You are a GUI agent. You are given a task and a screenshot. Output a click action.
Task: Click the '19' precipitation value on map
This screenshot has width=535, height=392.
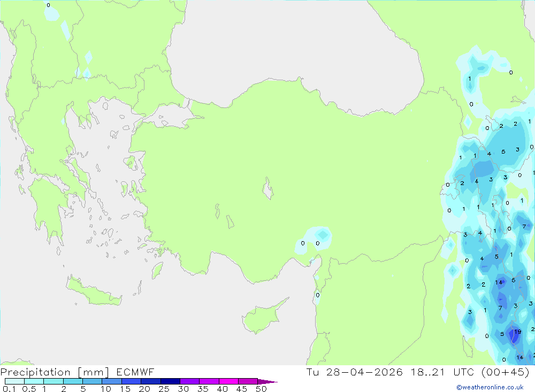click(517, 332)
